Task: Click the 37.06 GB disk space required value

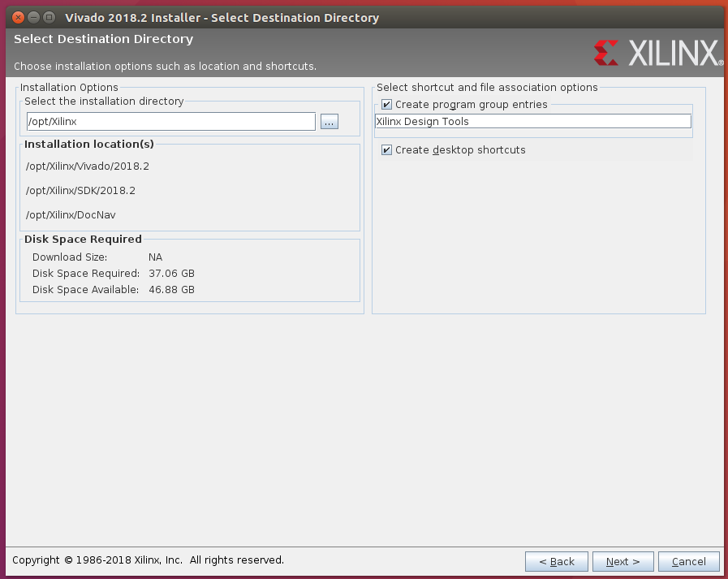Action: (x=171, y=273)
